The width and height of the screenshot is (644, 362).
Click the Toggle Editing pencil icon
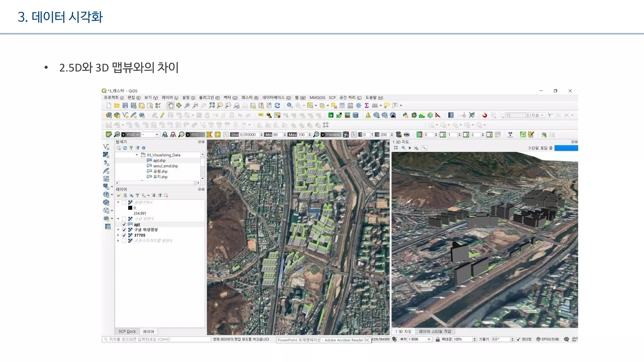coord(162,115)
